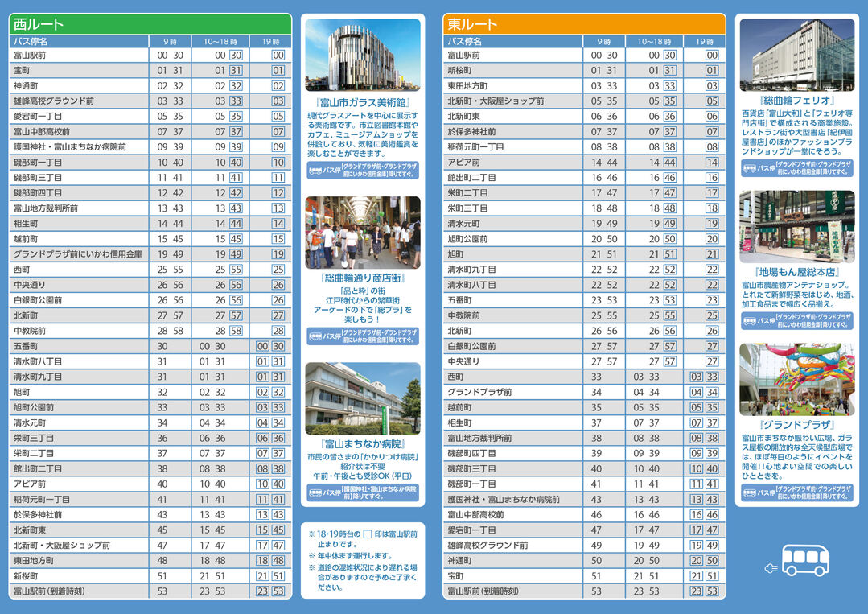Screen dimensions: 868x614
Task: Select the 北新町・大阪屋ショップ前 row in 東ルート
Action: (584, 101)
